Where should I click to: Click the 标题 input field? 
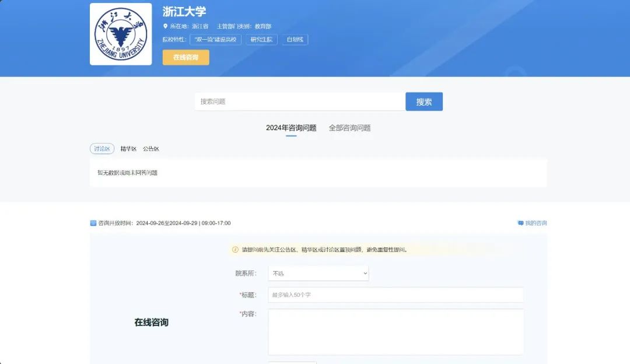pyautogui.click(x=395, y=295)
